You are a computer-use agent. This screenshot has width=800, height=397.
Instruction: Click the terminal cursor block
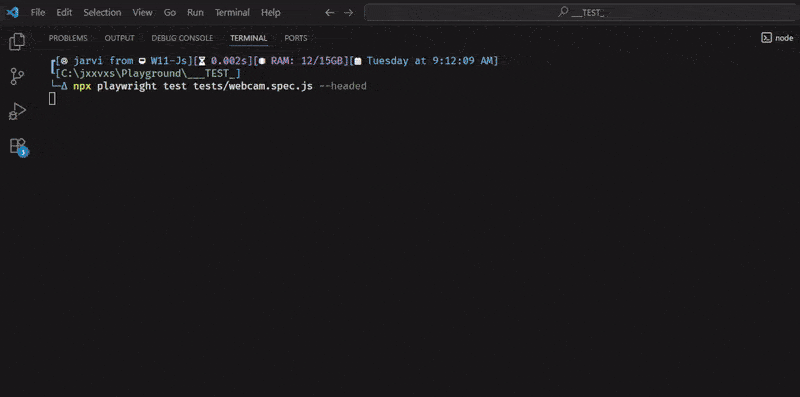click(52, 99)
